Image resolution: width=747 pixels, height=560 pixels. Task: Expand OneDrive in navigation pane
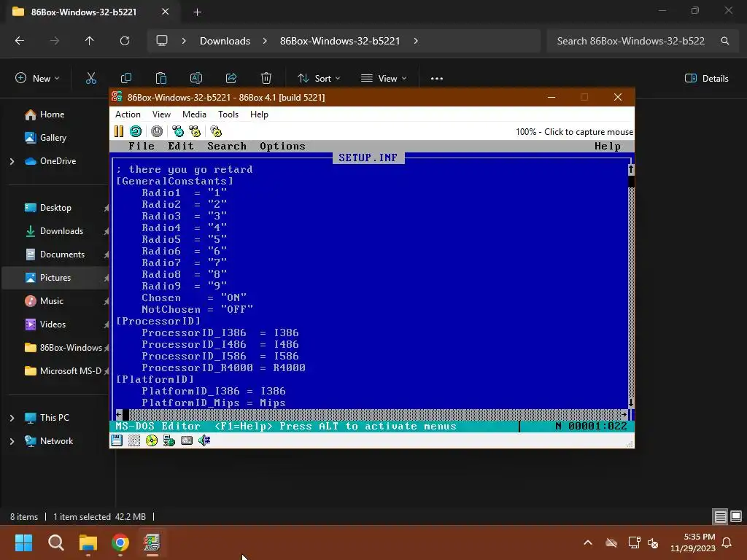(12, 161)
